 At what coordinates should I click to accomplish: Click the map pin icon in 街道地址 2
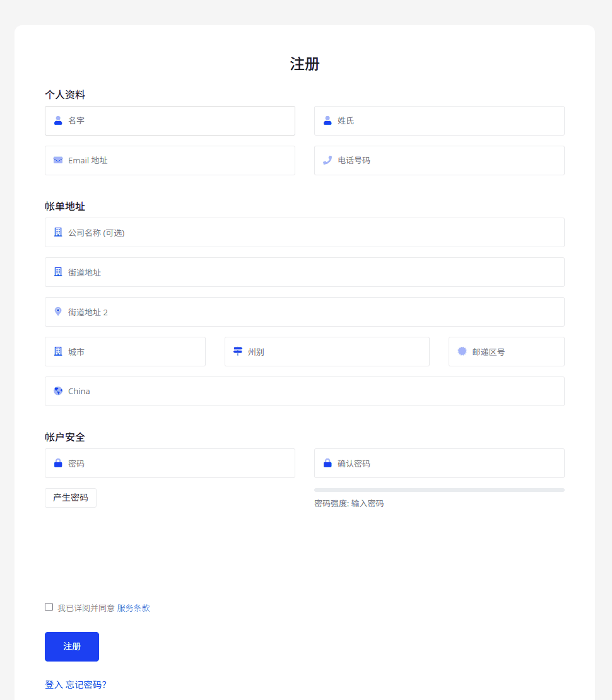coord(58,312)
